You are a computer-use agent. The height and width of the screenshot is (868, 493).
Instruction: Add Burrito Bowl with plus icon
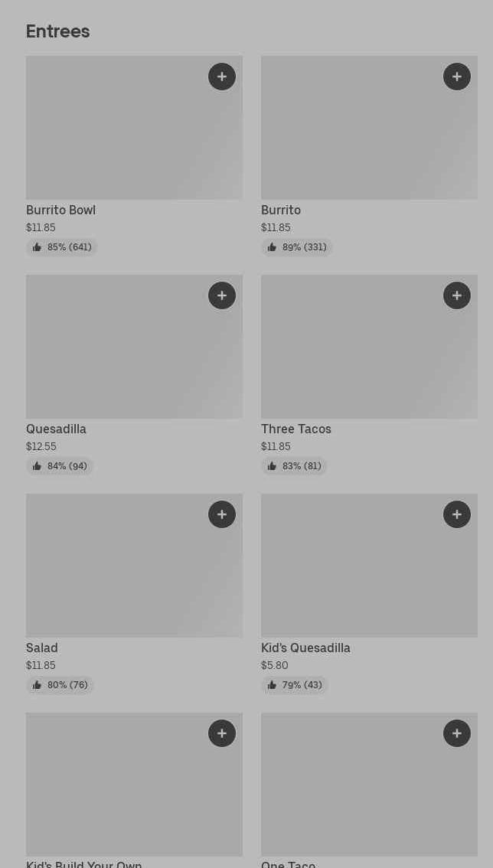(x=222, y=77)
